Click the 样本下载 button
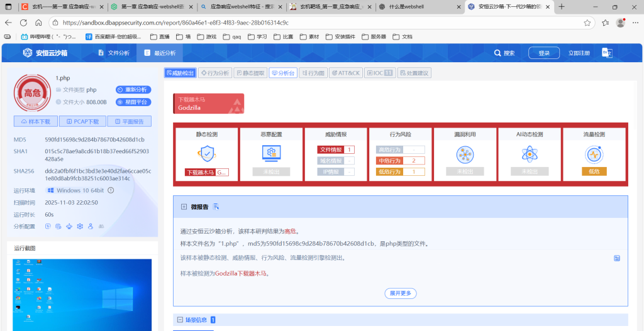The height and width of the screenshot is (331, 644). pos(36,121)
